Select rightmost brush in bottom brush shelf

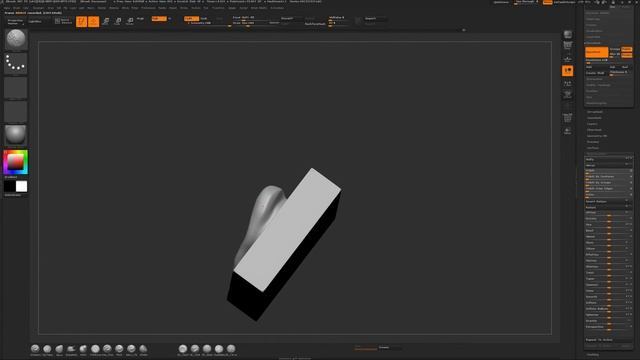click(x=231, y=349)
